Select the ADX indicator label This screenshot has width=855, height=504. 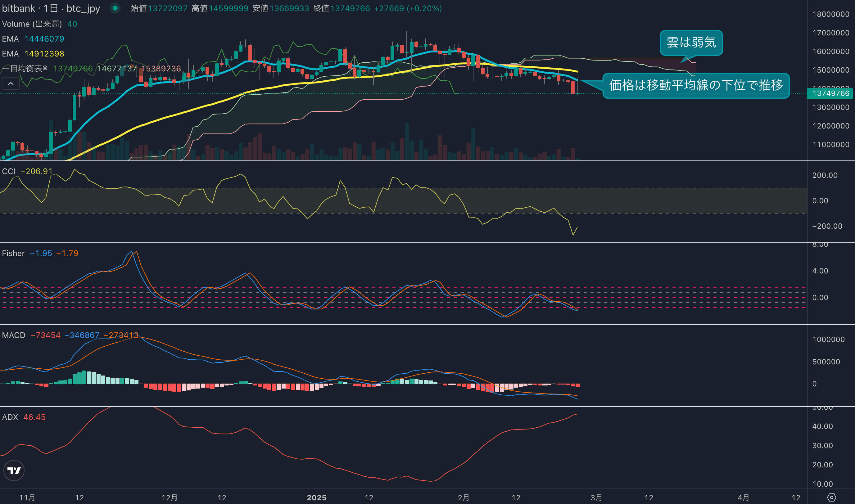(10, 417)
